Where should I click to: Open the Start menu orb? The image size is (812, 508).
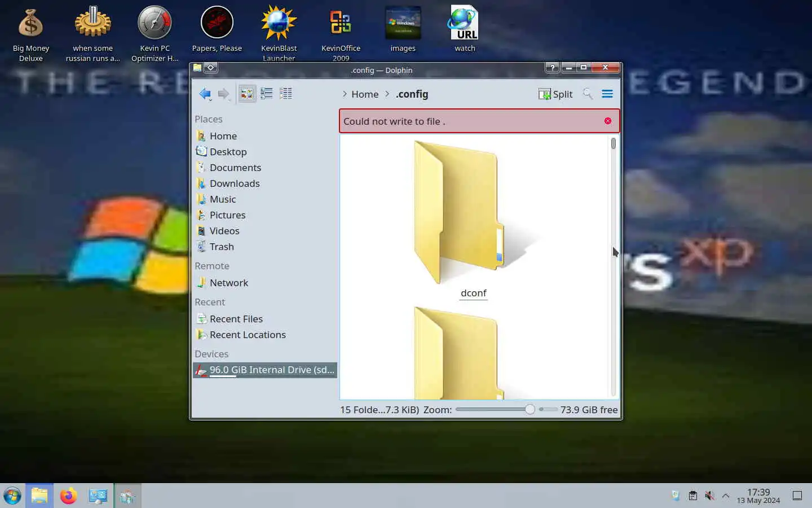click(12, 496)
